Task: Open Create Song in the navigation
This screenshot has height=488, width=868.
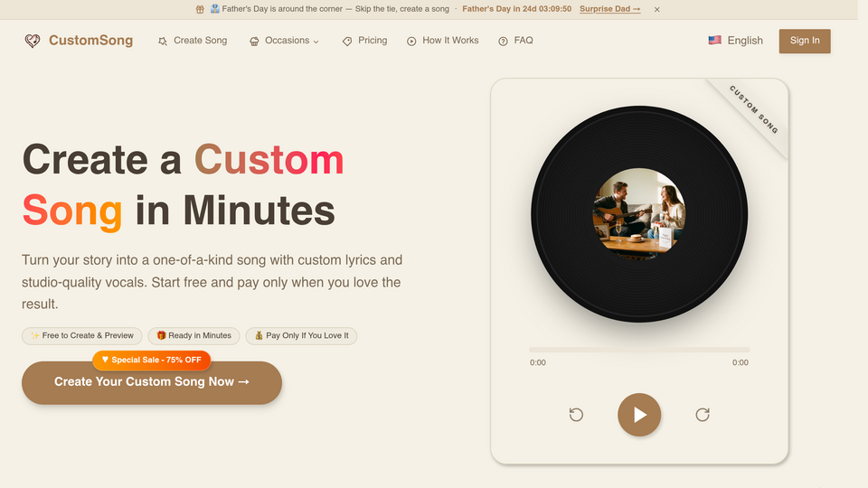Action: point(193,41)
